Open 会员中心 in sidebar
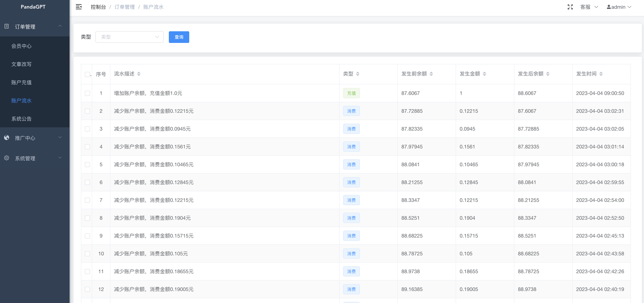The height and width of the screenshot is (303, 644). point(21,46)
